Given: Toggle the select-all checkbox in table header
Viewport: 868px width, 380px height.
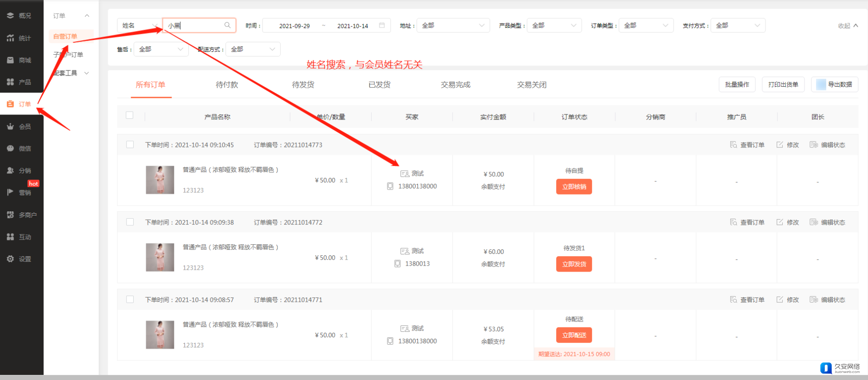Looking at the screenshot, I should coord(129,115).
